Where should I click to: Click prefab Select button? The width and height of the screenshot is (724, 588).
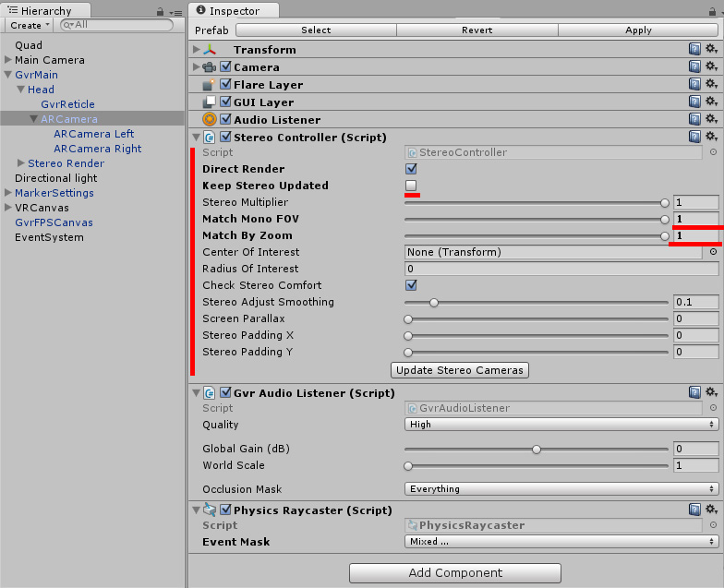point(316,30)
